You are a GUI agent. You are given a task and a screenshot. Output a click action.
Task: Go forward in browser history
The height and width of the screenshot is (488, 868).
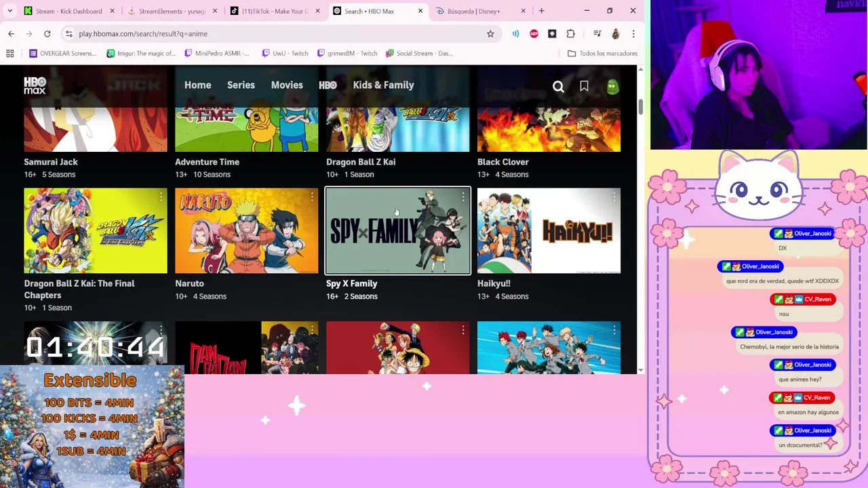[x=29, y=33]
